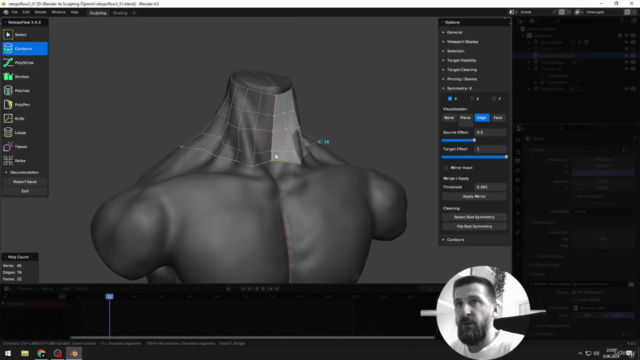Click the timeline current frame marker
640x360 pixels.
click(109, 297)
